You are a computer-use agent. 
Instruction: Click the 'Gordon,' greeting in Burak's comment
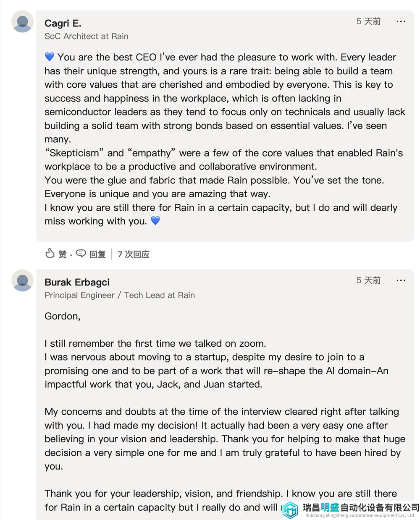click(63, 316)
